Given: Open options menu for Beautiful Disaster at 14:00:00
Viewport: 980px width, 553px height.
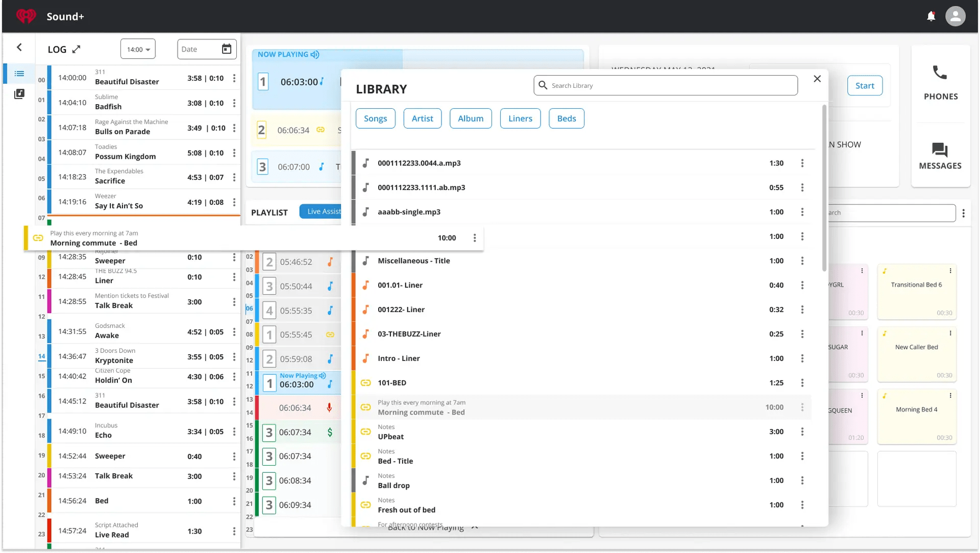Looking at the screenshot, I should 234,78.
